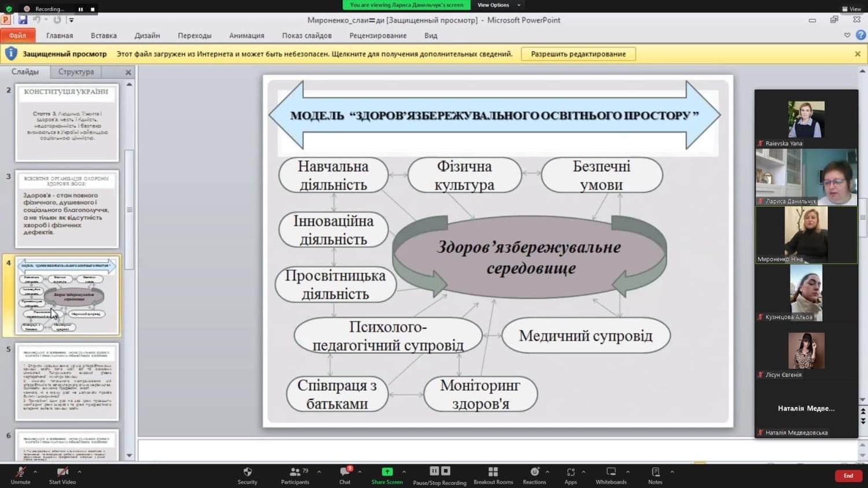Open the Participants panel
Image resolution: width=868 pixels, height=488 pixels.
tap(295, 472)
